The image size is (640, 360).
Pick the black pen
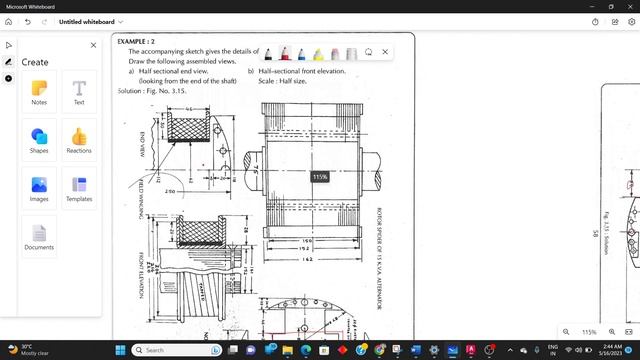coord(268,53)
